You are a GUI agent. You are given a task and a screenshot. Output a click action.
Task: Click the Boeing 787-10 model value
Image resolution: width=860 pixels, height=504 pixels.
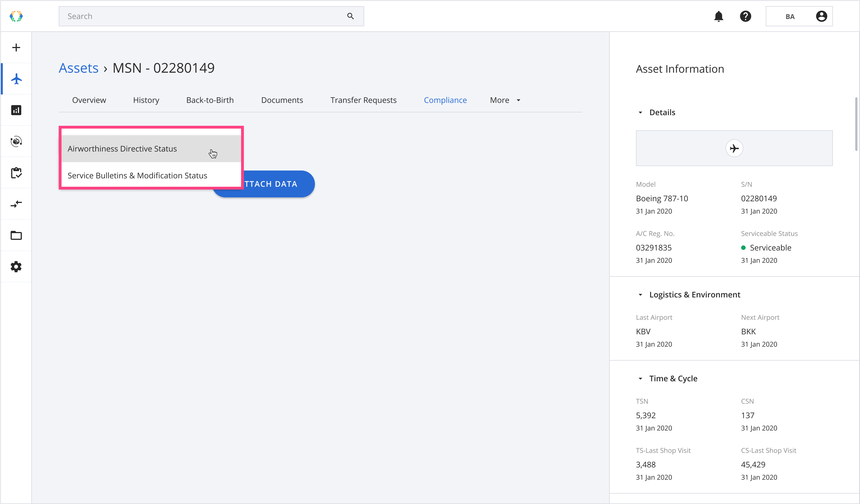pos(661,198)
